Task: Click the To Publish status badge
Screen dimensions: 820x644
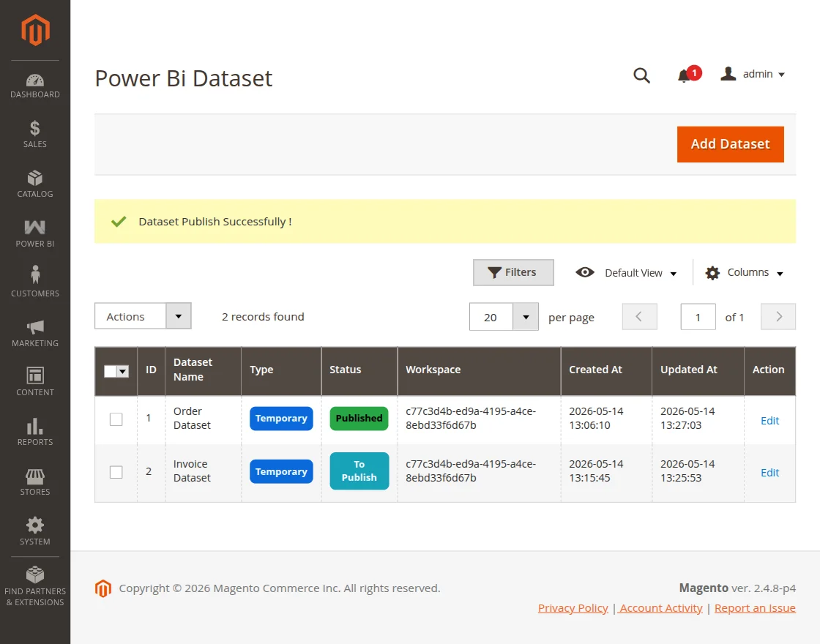Action: [x=359, y=471]
